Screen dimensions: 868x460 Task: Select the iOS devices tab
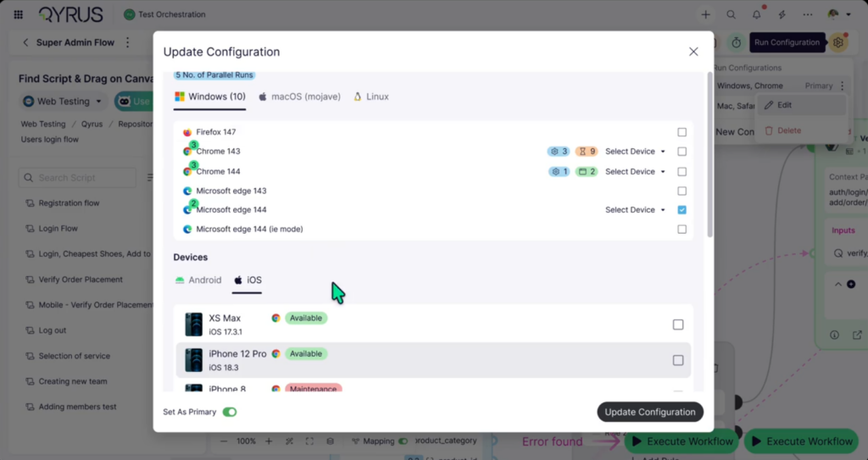click(x=248, y=280)
